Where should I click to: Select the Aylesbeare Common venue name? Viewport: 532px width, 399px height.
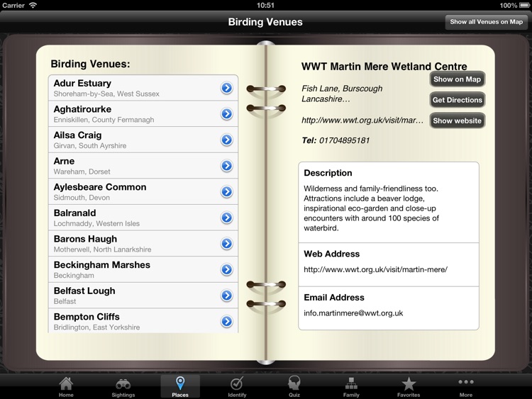(x=100, y=187)
